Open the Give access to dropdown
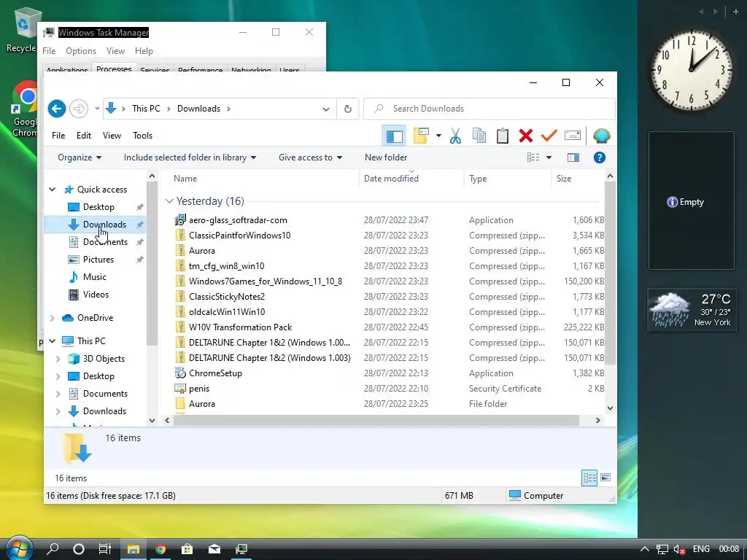Image resolution: width=747 pixels, height=560 pixels. coord(310,157)
